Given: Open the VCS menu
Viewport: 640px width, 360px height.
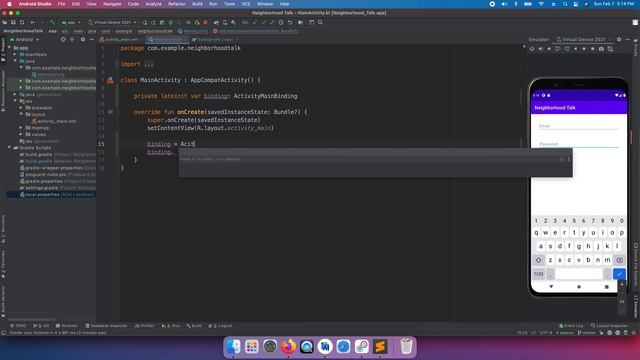Looking at the screenshot, I should click(246, 4).
